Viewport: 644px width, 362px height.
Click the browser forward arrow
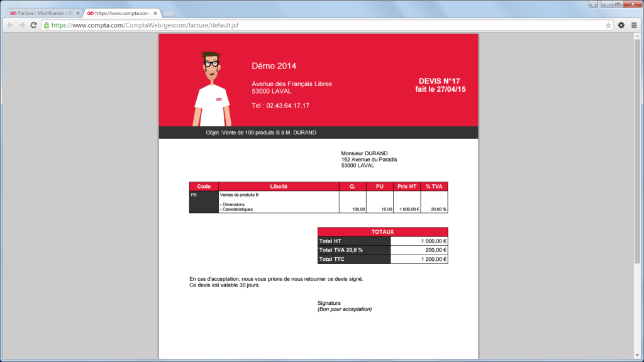click(22, 25)
